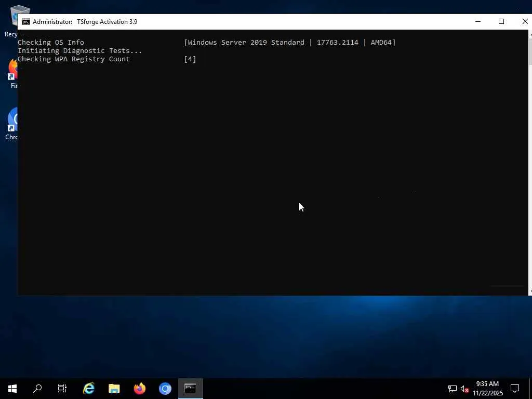Click 'Checking WPA Registry Count' line
The width and height of the screenshot is (532, 399).
74,59
